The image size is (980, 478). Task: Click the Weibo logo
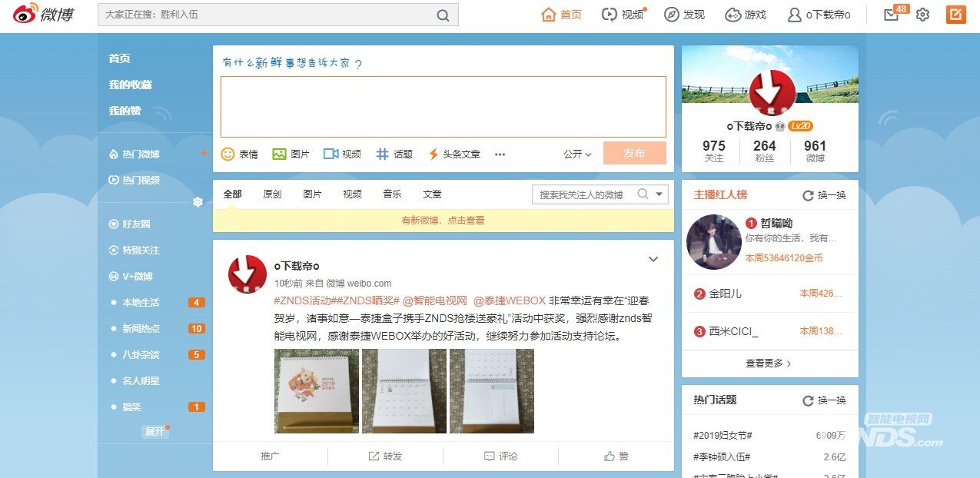(42, 15)
